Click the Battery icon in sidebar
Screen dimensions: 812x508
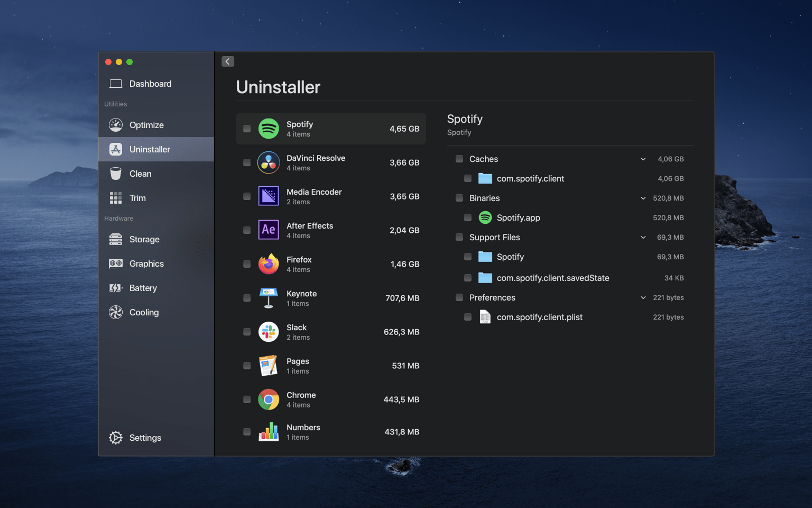point(116,288)
